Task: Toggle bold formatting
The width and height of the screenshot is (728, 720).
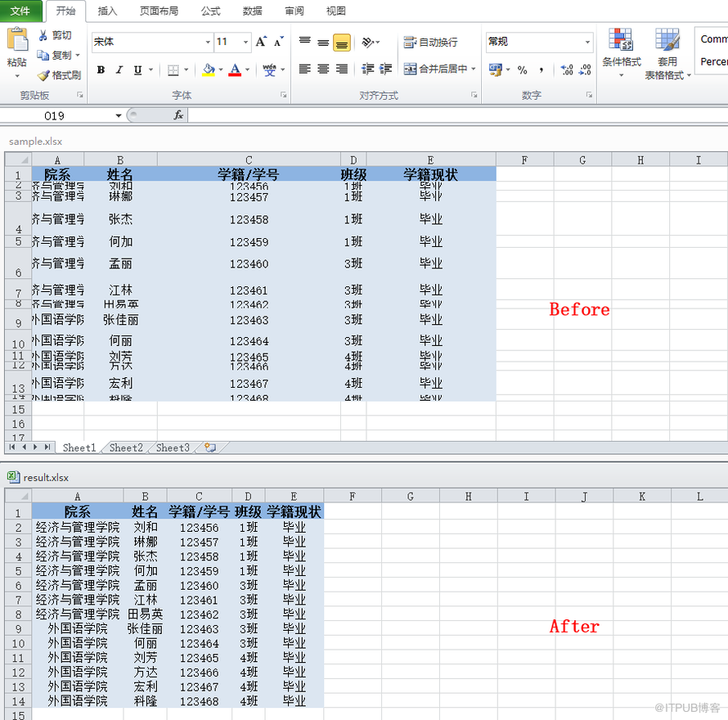Action: click(x=101, y=70)
